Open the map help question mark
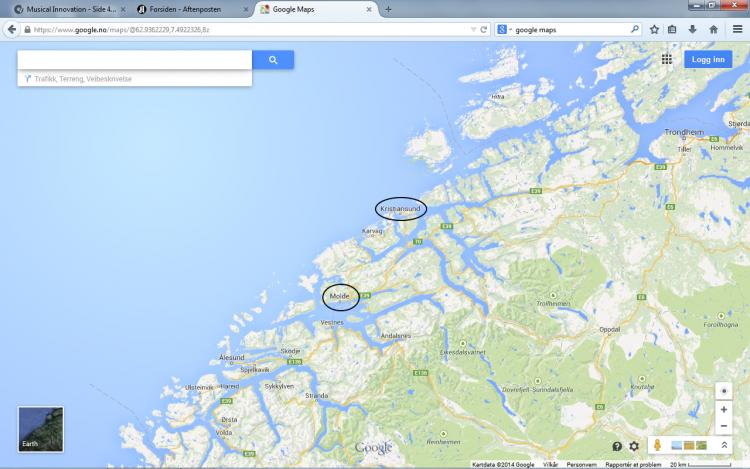 click(617, 446)
